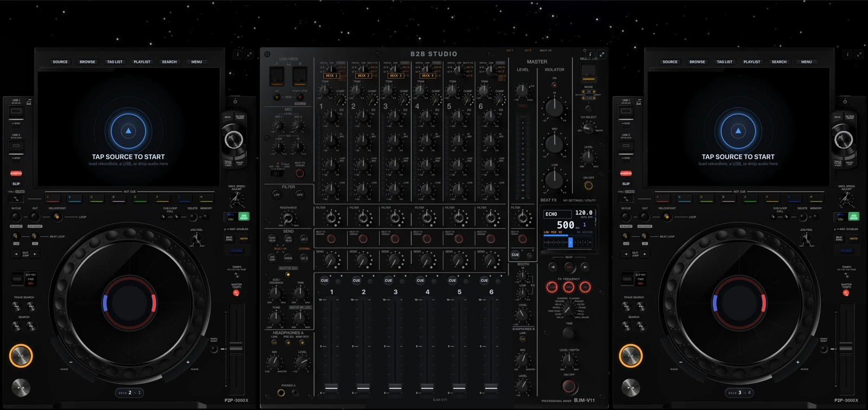Screen dimensions: 868x410
Task: Click beat jump left arrow on left deck
Action: (16, 254)
